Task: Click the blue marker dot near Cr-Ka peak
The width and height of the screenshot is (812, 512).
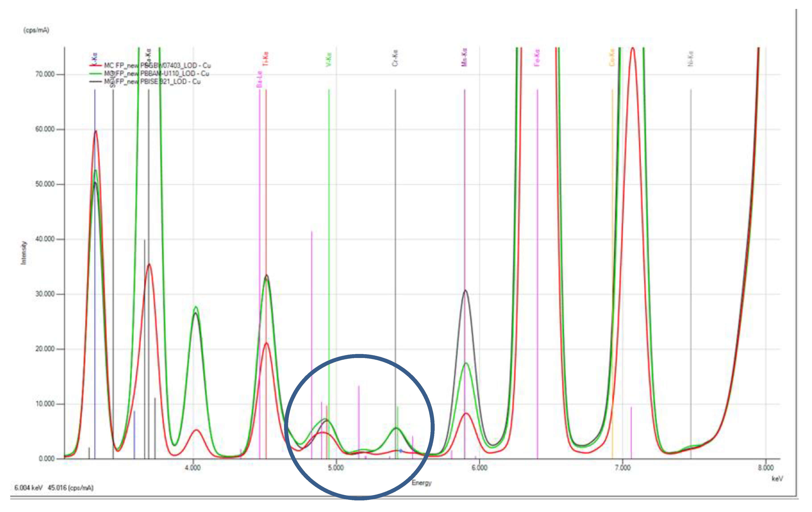Action: click(401, 451)
